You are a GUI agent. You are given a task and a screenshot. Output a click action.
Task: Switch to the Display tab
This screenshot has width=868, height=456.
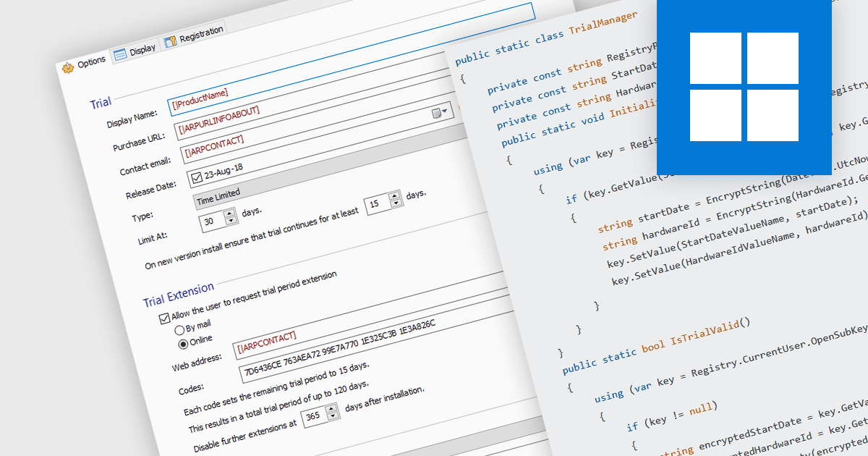pos(142,49)
